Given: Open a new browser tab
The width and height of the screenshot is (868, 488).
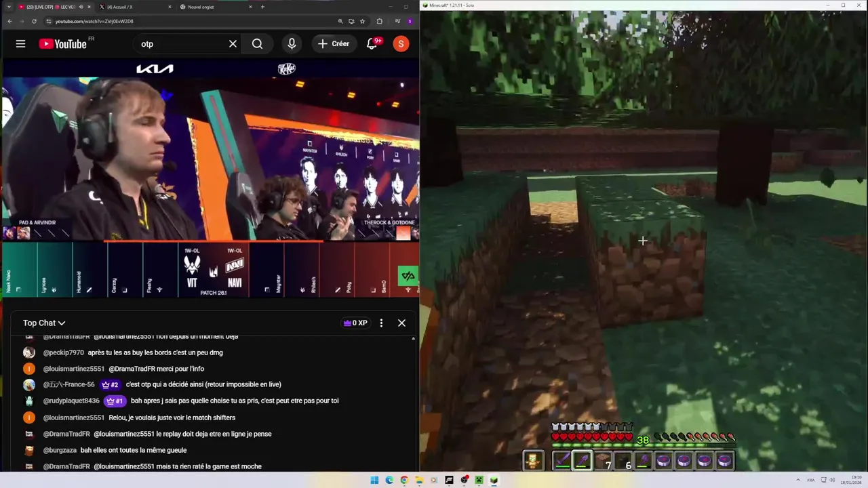Looking at the screenshot, I should tap(262, 7).
